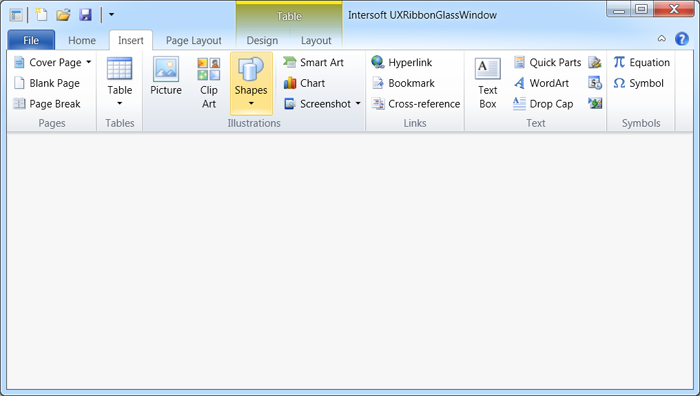Viewport: 700px width, 396px height.
Task: Insert a Text Box
Action: [488, 83]
